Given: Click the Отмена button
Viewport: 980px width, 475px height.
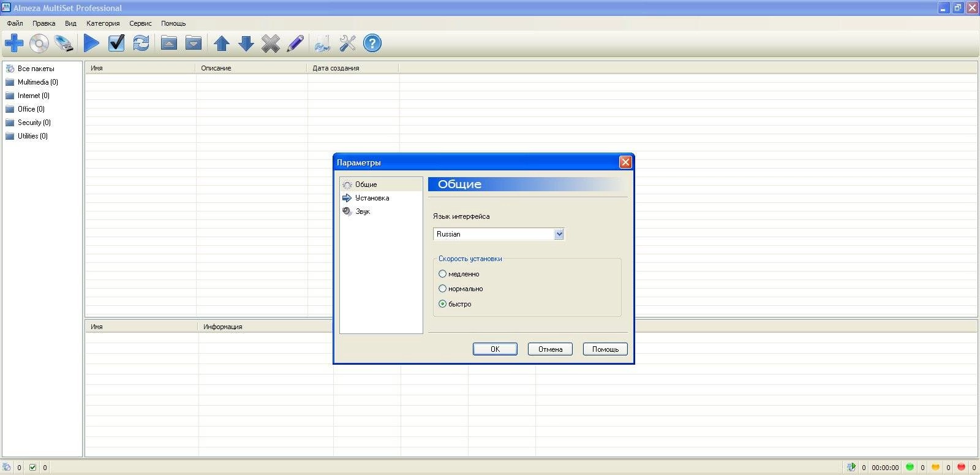Looking at the screenshot, I should coord(550,349).
